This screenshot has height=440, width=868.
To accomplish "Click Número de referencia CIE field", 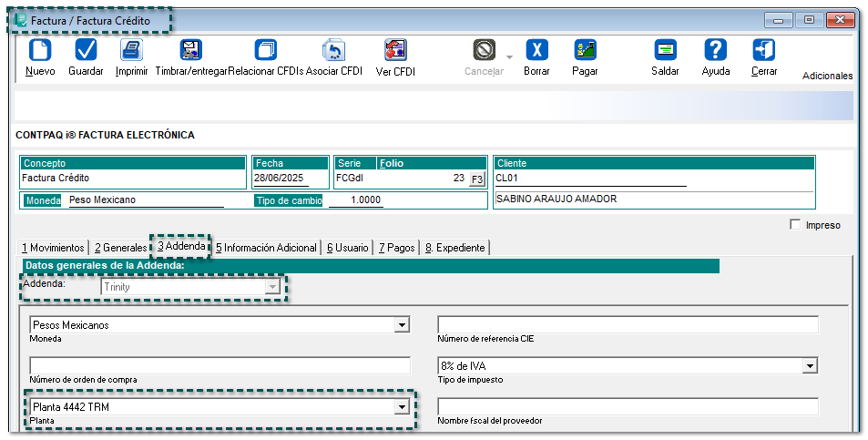I will pos(628,325).
